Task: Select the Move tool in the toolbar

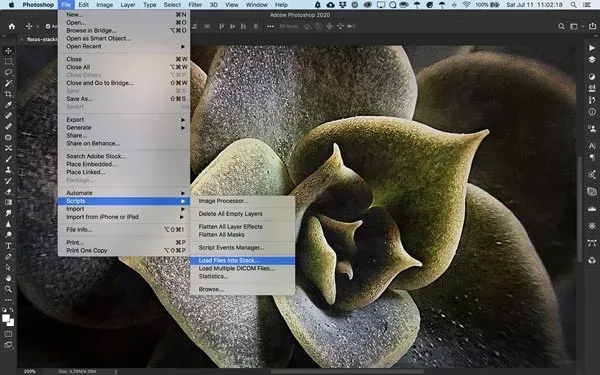Action: [8, 51]
